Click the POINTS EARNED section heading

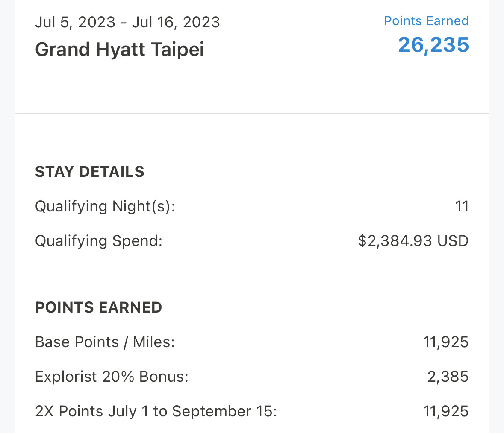(98, 307)
